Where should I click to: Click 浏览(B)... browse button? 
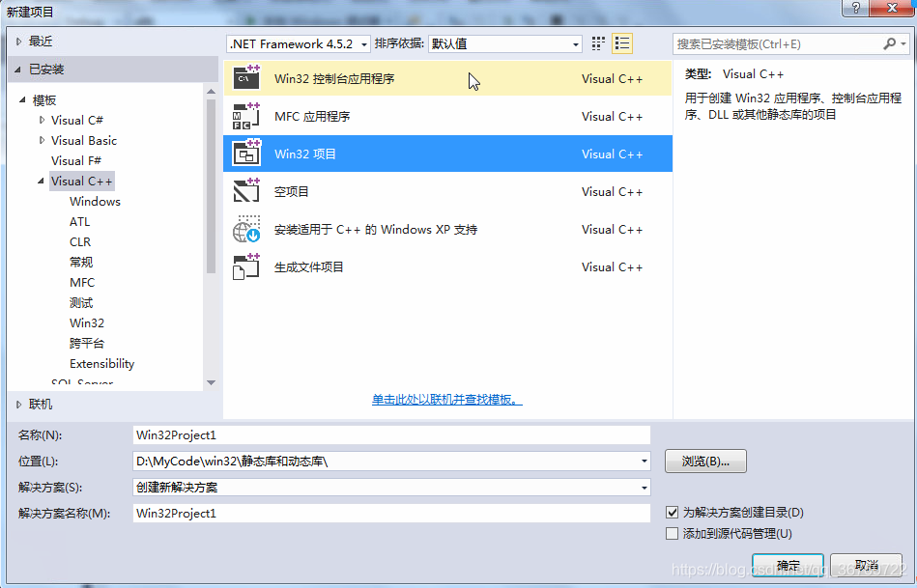(x=705, y=462)
